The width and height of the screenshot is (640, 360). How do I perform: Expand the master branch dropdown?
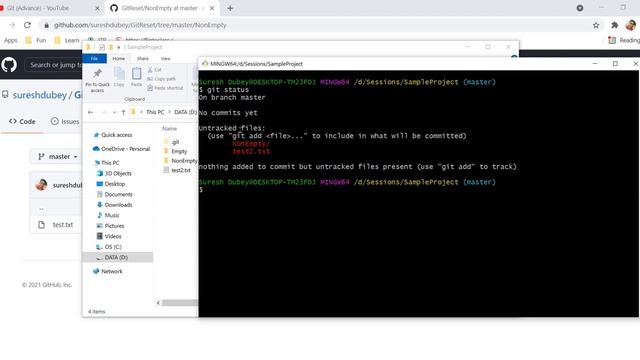57,157
